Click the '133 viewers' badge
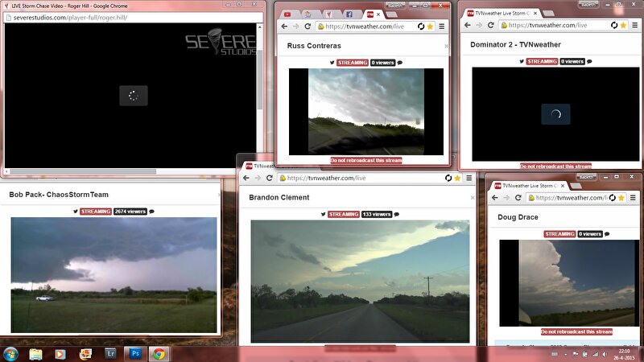 pyautogui.click(x=377, y=215)
